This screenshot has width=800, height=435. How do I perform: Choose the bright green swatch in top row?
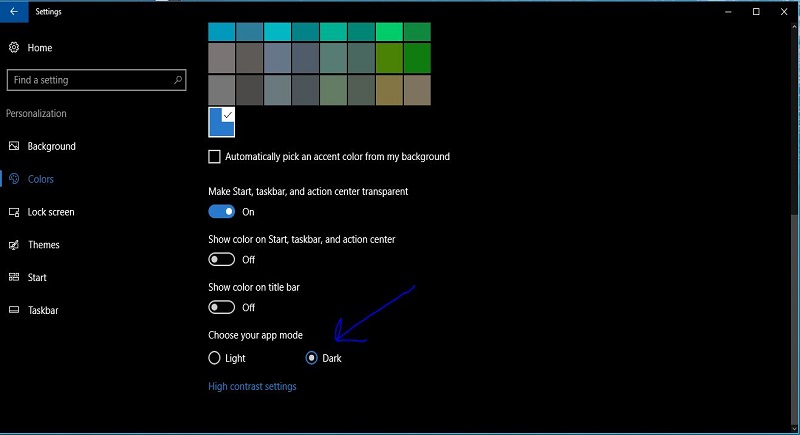(389, 32)
